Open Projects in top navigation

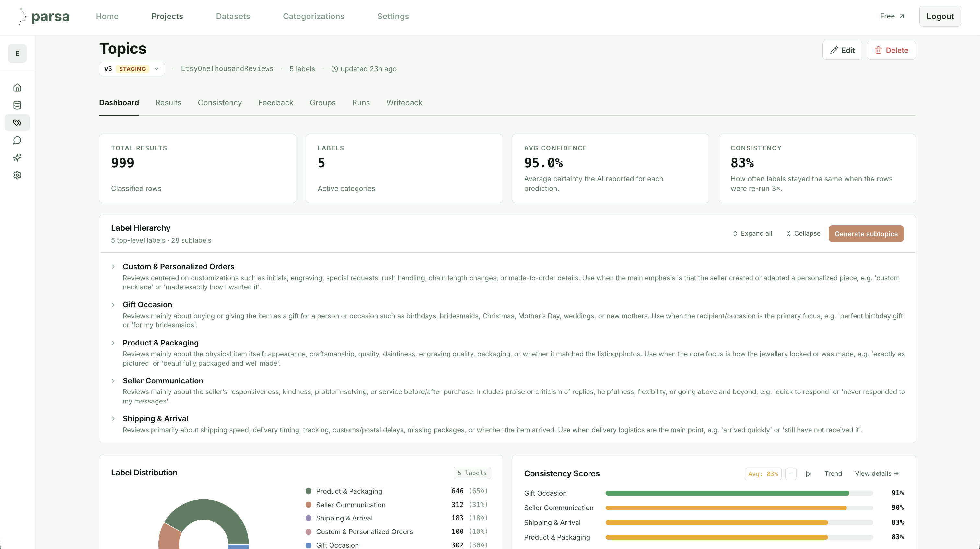tap(167, 16)
